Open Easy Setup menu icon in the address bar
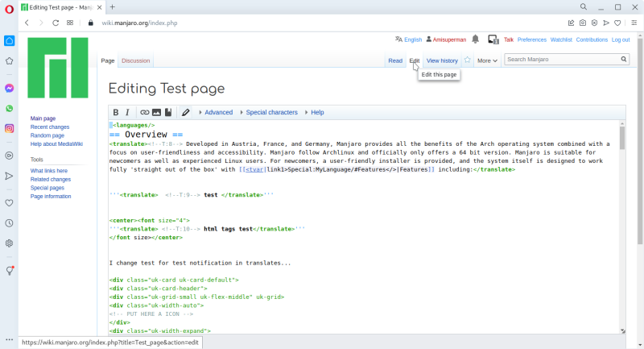 [x=634, y=23]
